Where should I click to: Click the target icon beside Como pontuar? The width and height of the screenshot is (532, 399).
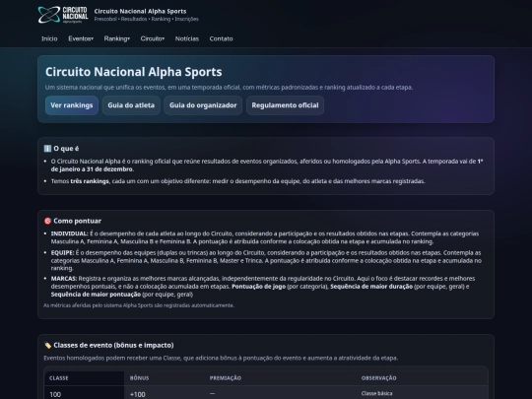point(47,221)
